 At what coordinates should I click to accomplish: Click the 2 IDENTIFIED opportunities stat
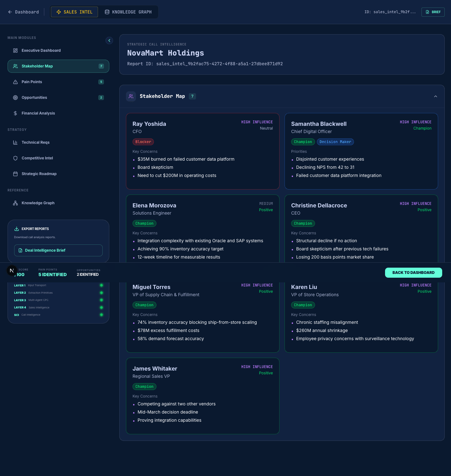click(x=88, y=275)
